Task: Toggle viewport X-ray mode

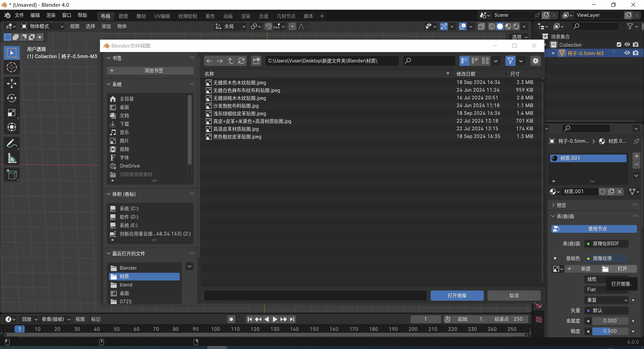Action: click(481, 27)
